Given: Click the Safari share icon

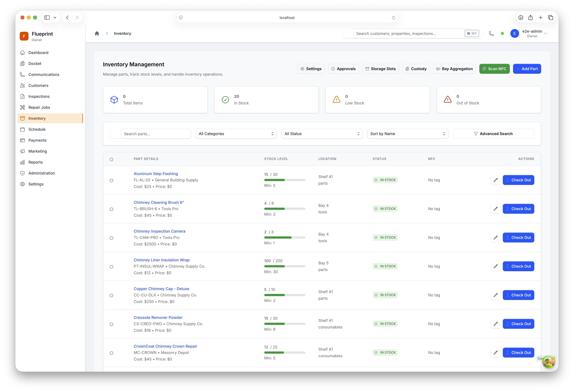Looking at the screenshot, I should point(530,18).
